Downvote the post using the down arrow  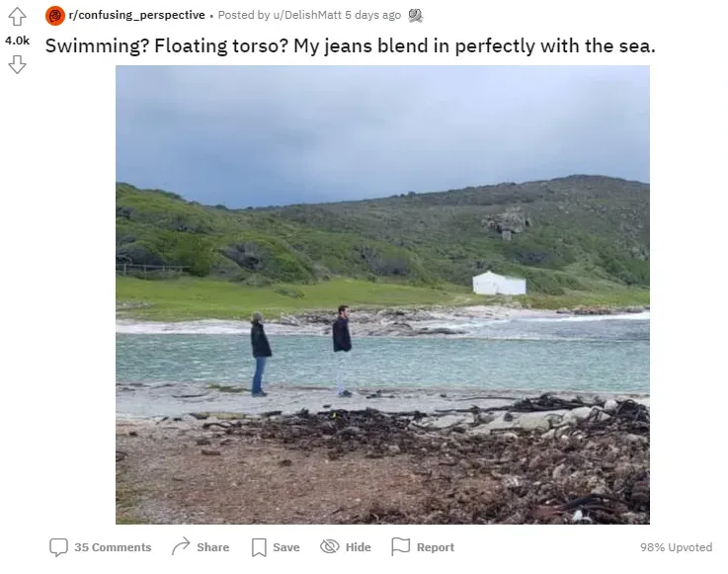point(17,64)
